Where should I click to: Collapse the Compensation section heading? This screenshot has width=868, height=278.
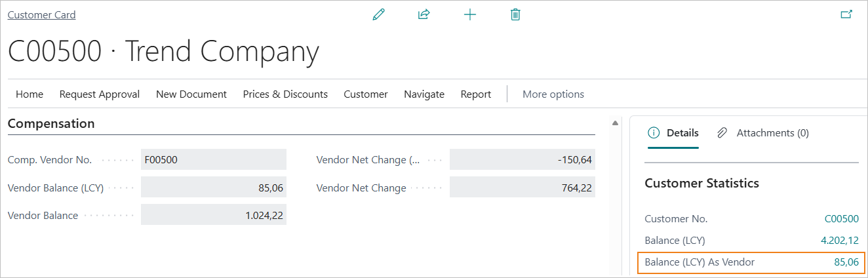tap(51, 123)
